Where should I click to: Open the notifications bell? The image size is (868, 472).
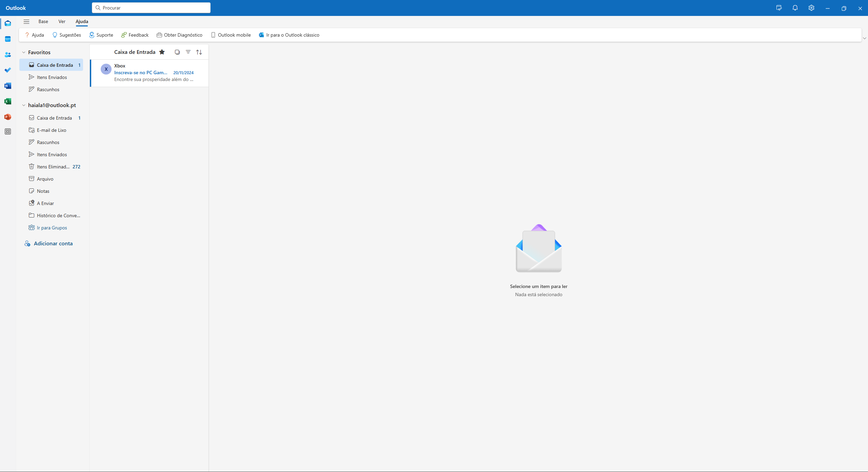coord(795,8)
